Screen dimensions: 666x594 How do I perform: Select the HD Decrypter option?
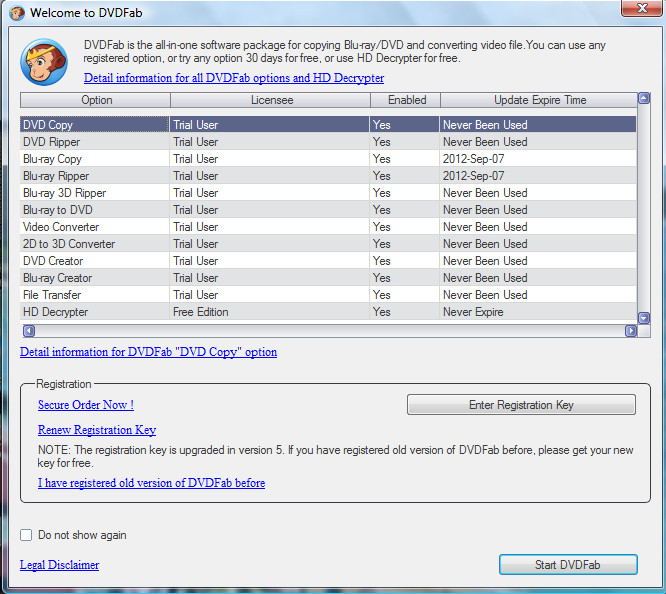[x=328, y=311]
